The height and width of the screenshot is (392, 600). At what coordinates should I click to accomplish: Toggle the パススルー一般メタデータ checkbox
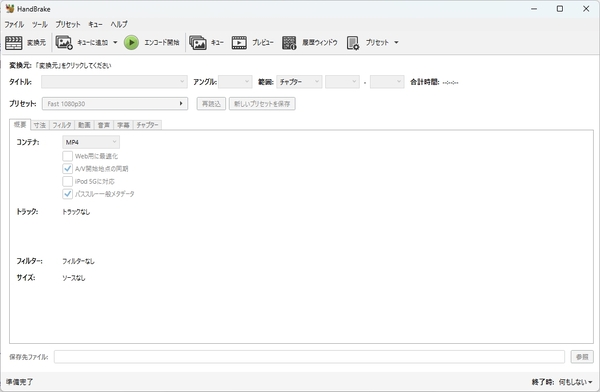(67, 194)
